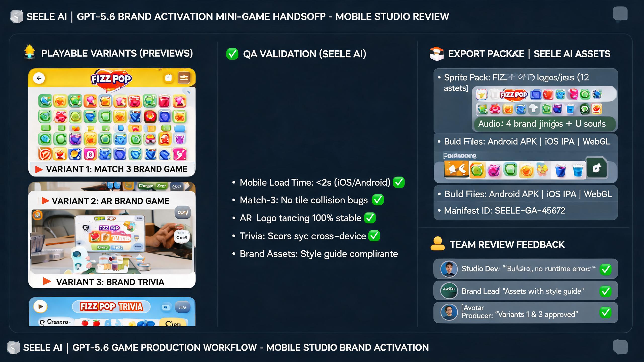Click the Export Package Seele AI Assets heading
Image resolution: width=644 pixels, height=362 pixels.
(x=529, y=54)
